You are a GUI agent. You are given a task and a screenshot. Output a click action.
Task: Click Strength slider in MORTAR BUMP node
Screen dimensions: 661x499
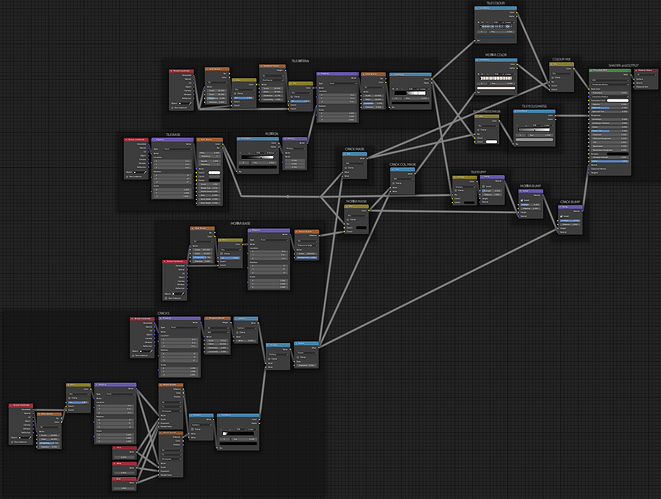click(x=530, y=204)
